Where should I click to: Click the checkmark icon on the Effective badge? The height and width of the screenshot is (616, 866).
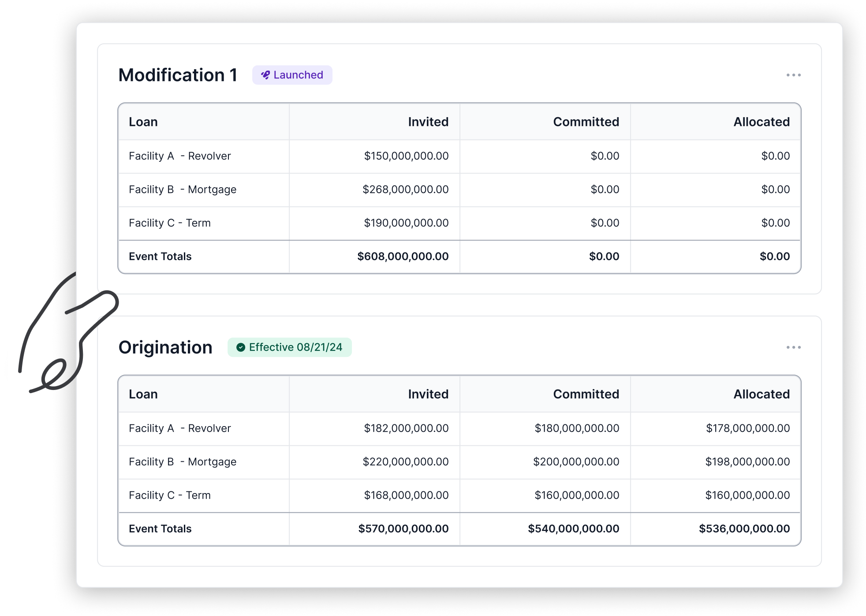240,347
